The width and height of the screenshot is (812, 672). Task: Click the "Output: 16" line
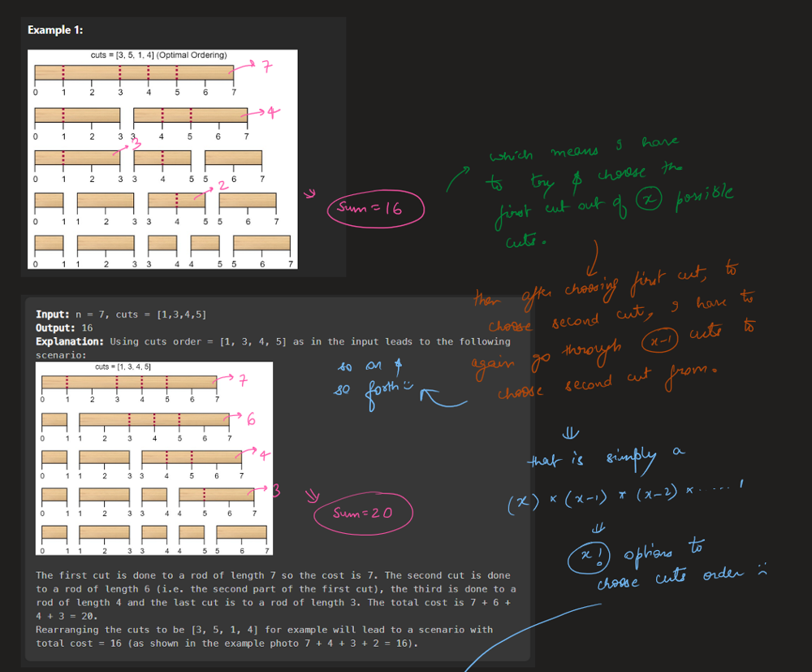click(64, 328)
